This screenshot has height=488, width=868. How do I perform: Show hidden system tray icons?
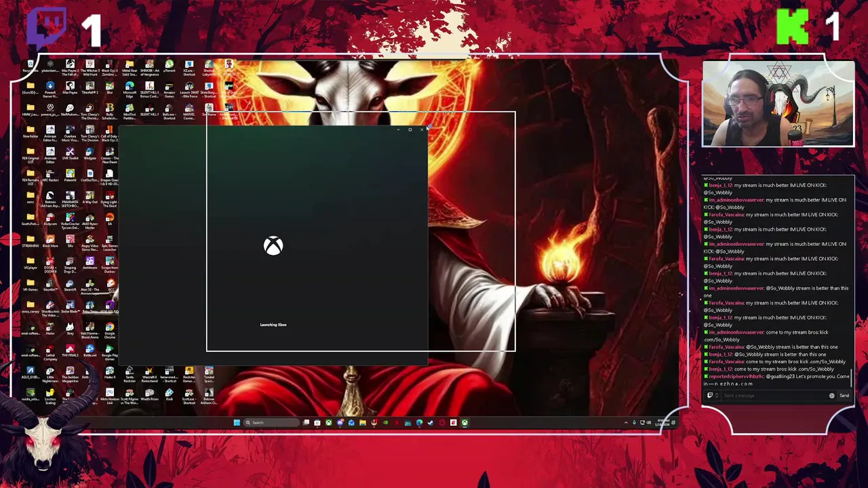(x=626, y=422)
